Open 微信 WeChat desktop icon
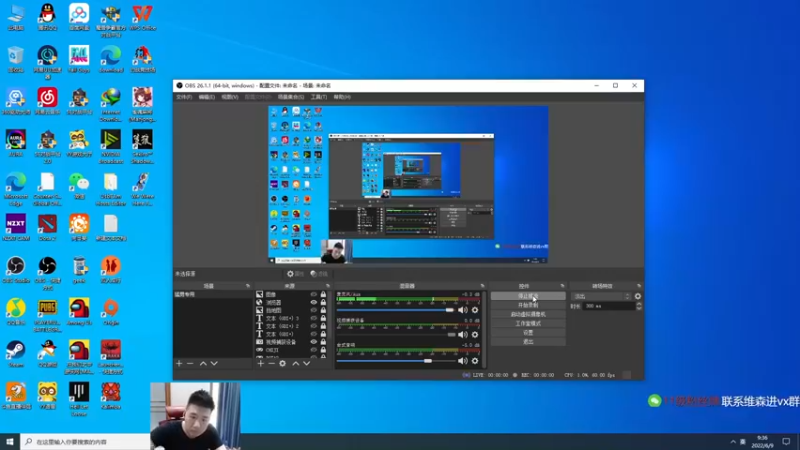 click(x=79, y=186)
